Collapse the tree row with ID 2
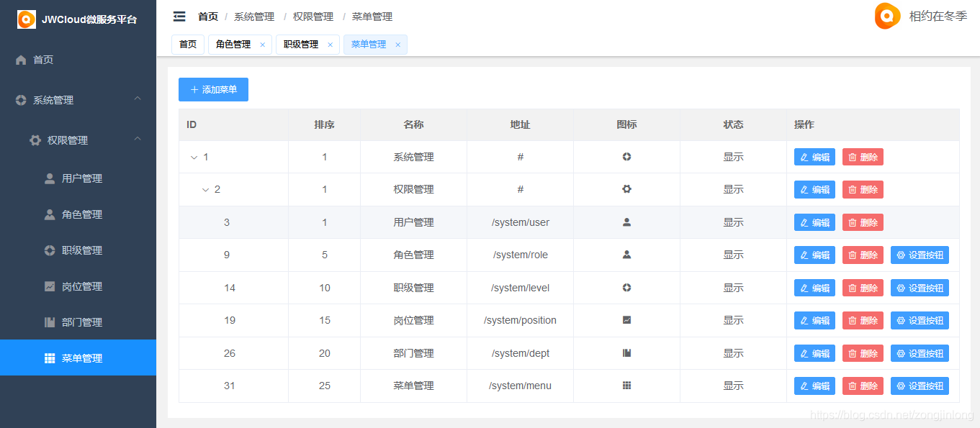980x428 pixels. click(x=205, y=190)
